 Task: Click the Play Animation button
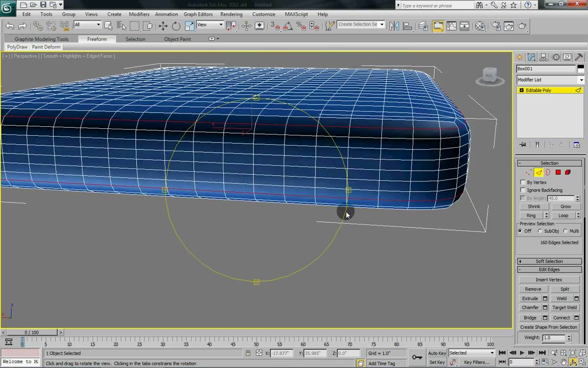tap(522, 353)
